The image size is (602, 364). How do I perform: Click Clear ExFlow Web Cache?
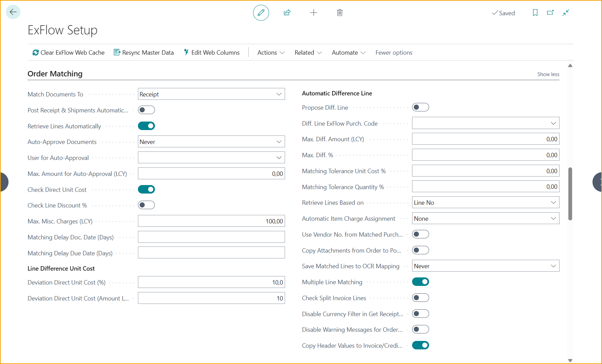pyautogui.click(x=68, y=52)
